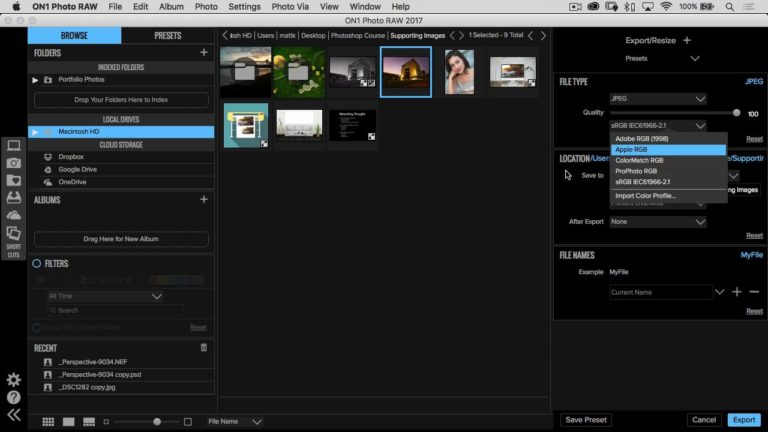
Task: Expand the Macintosh HD drive
Action: click(35, 132)
